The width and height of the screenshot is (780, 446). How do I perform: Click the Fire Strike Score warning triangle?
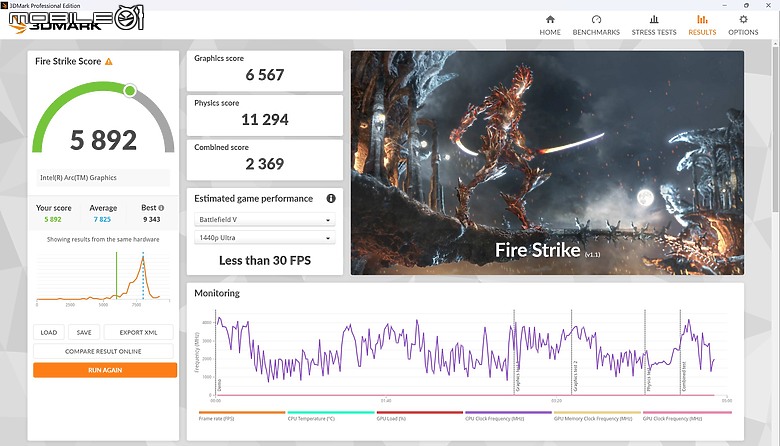(108, 62)
